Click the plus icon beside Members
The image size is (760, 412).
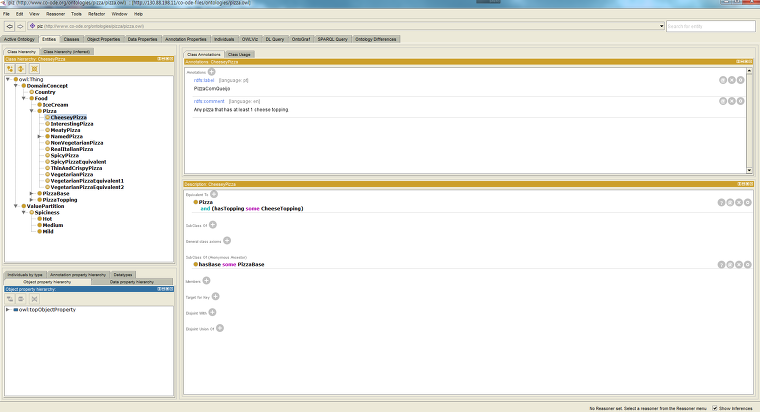coord(208,282)
